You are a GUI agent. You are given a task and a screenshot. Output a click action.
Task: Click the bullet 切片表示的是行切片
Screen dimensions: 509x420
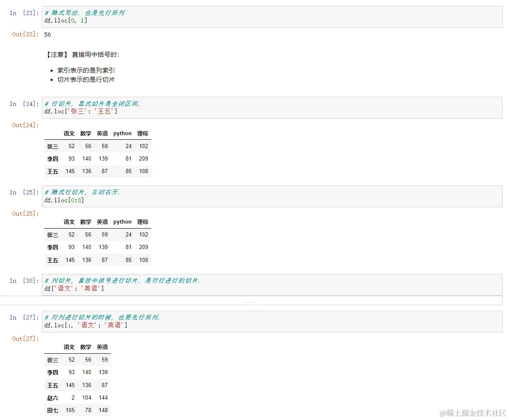tap(86, 80)
